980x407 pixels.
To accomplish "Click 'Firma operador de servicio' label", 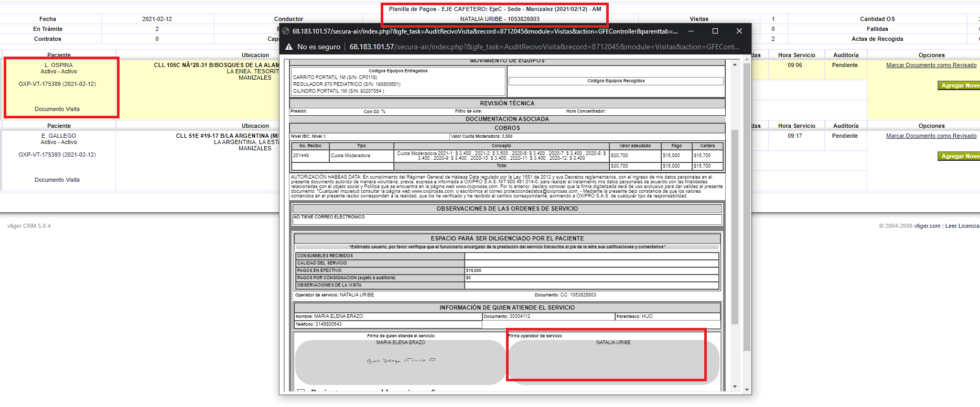I will tap(535, 336).
